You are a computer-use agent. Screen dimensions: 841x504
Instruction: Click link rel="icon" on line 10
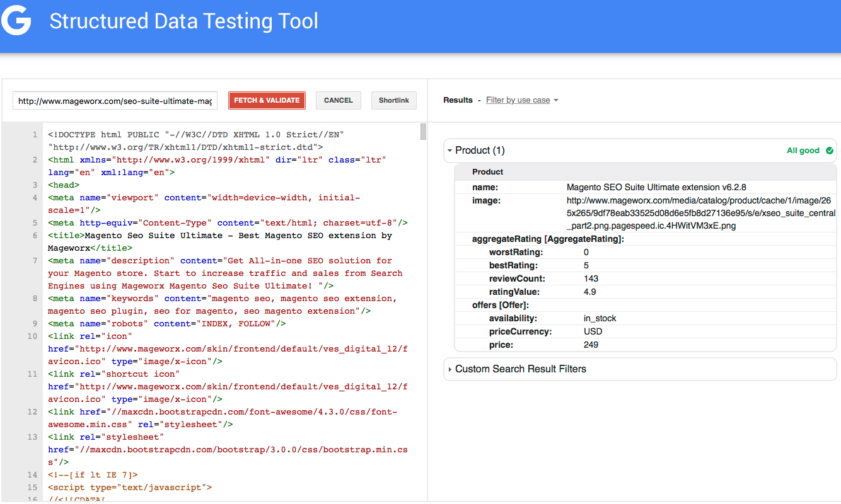pyautogui.click(x=228, y=349)
